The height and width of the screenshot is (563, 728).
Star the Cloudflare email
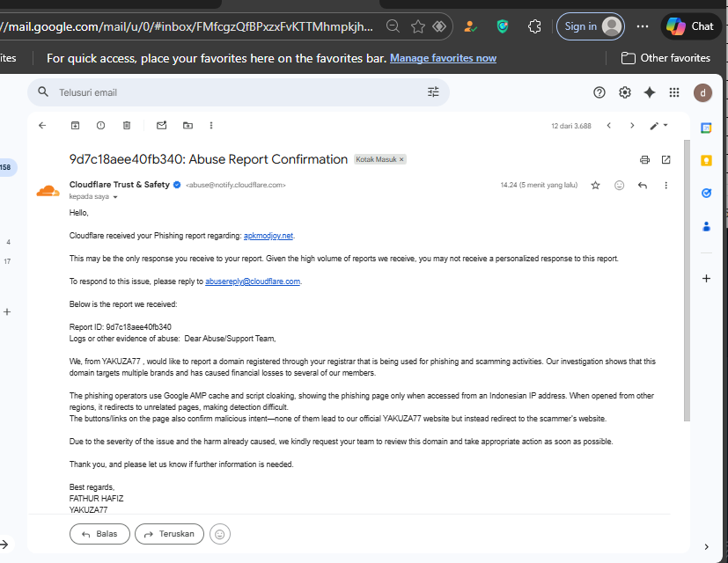click(x=595, y=186)
